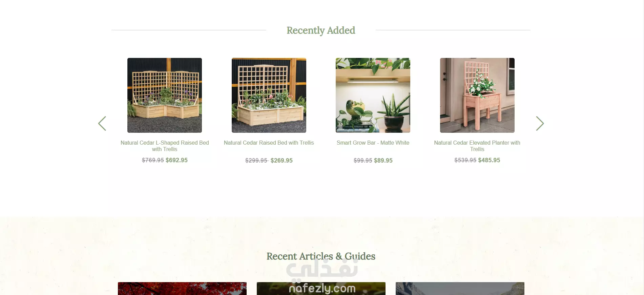Click Recent Articles & Guides heading
This screenshot has height=295, width=644.
pos(321,256)
